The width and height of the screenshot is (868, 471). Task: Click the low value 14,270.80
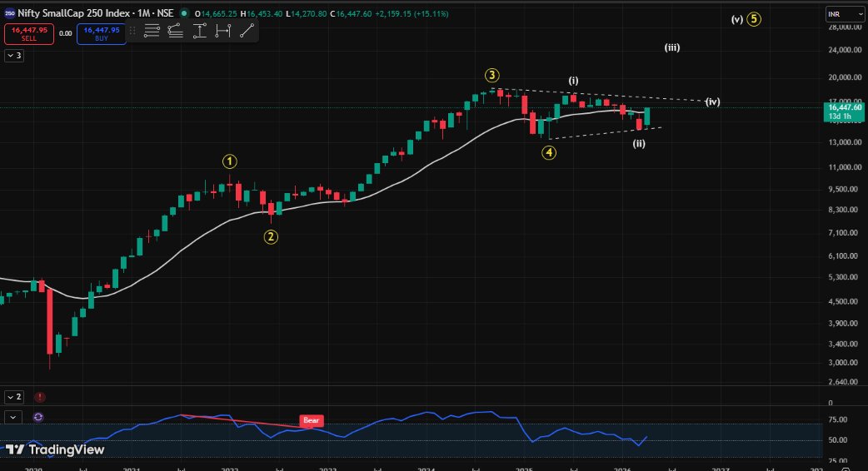click(x=309, y=14)
